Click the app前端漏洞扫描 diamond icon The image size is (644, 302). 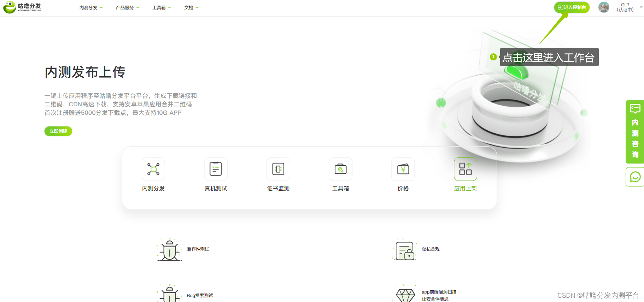tap(405, 294)
